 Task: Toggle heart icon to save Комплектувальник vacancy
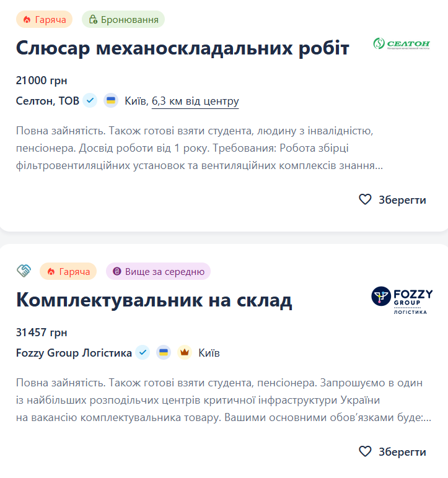click(x=365, y=451)
